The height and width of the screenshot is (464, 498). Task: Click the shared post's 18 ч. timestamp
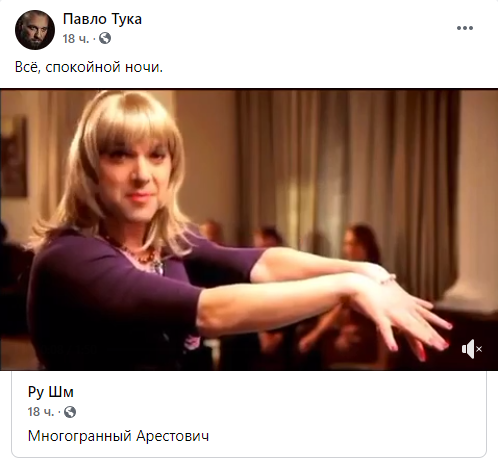tap(41, 412)
